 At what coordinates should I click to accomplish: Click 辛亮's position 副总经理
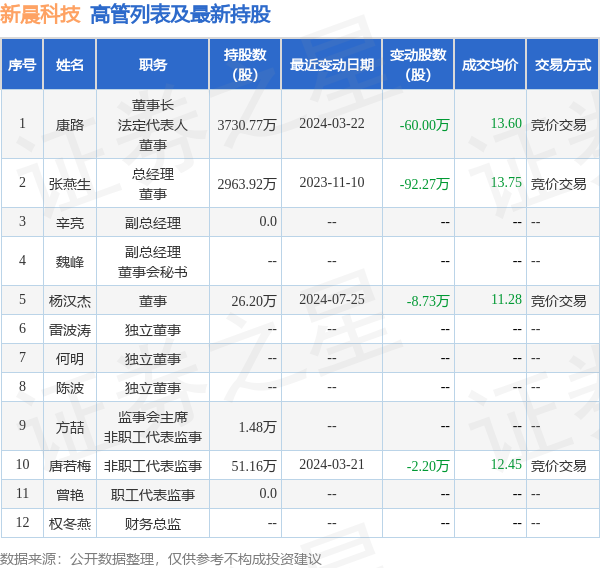(x=153, y=223)
